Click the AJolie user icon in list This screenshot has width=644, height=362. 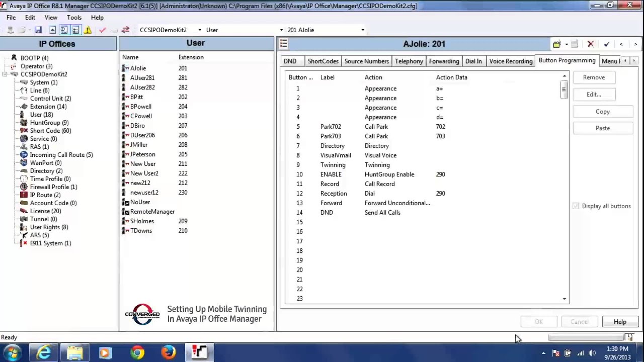pos(125,68)
